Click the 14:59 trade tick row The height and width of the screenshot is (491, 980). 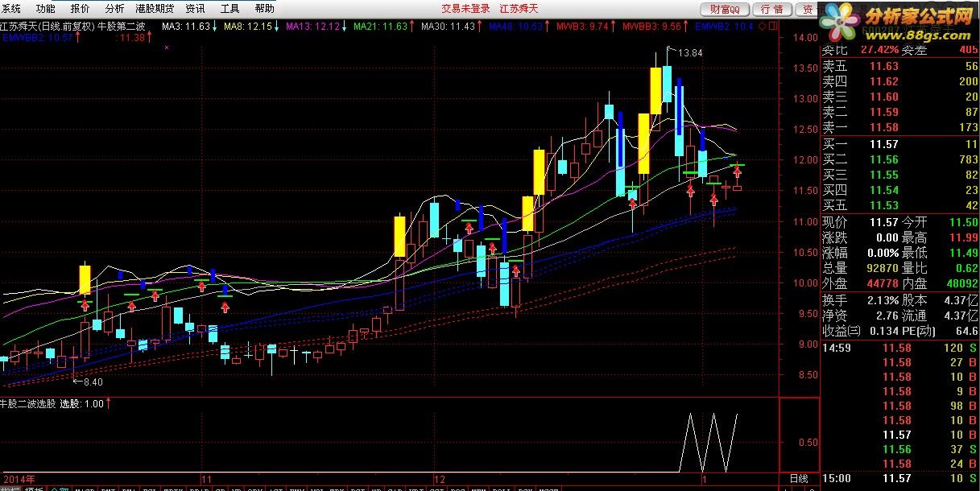click(x=899, y=348)
